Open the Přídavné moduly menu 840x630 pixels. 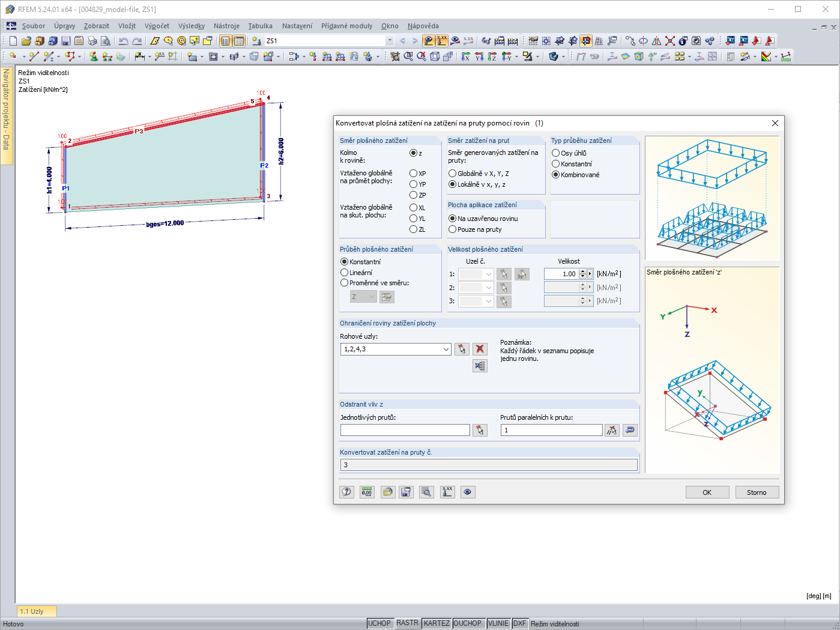[x=346, y=26]
